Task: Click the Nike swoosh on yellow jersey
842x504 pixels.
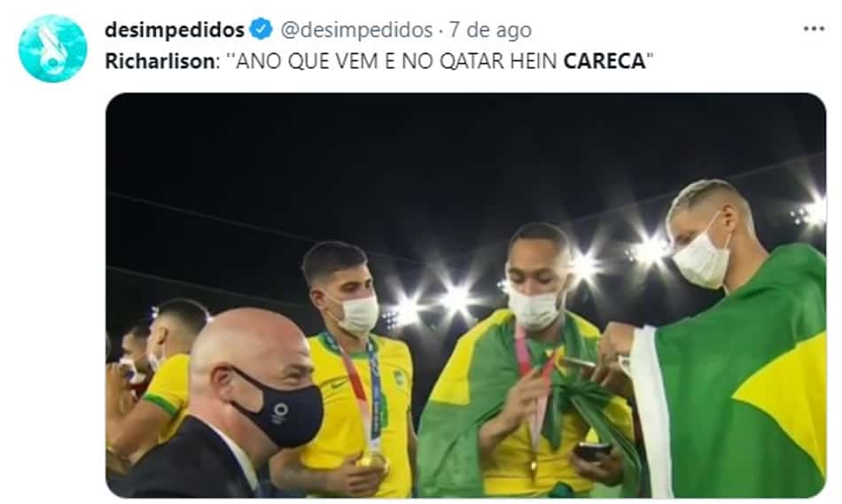Action: point(339,384)
